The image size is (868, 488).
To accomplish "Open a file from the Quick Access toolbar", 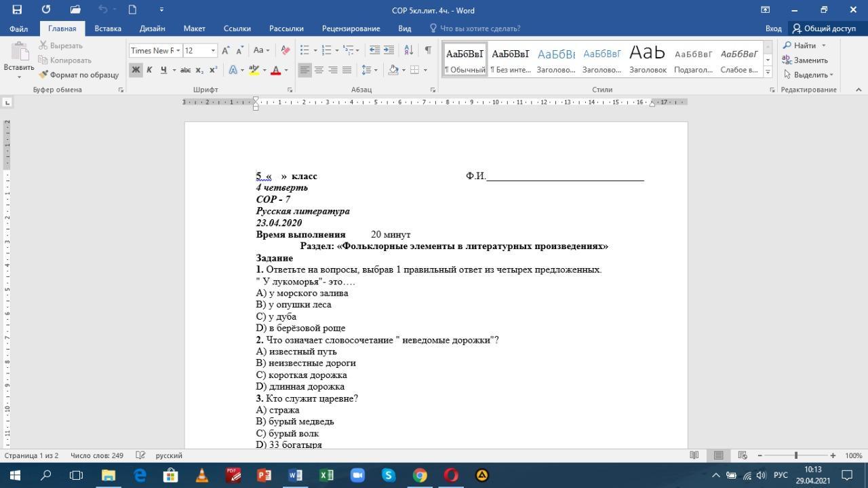I will [x=75, y=10].
